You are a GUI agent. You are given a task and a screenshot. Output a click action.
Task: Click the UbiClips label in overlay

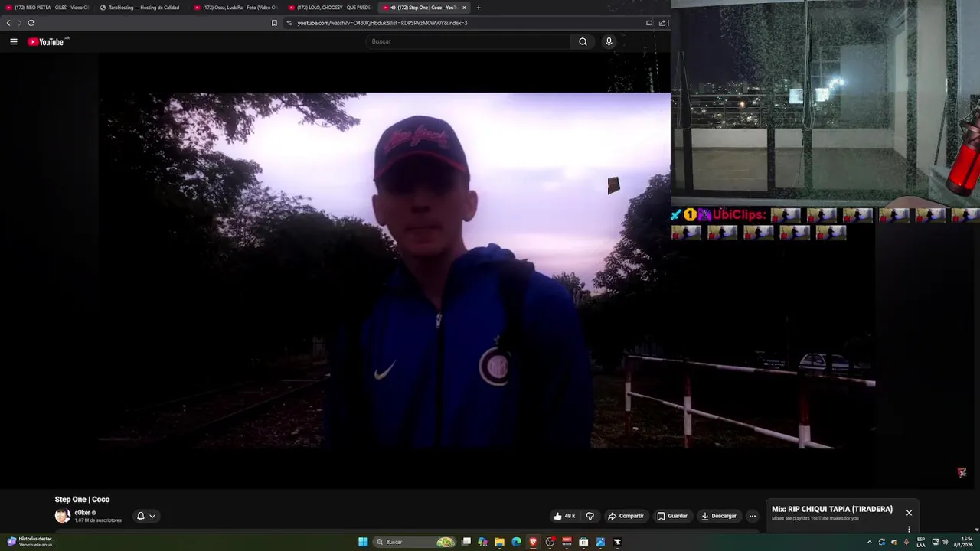coord(740,215)
